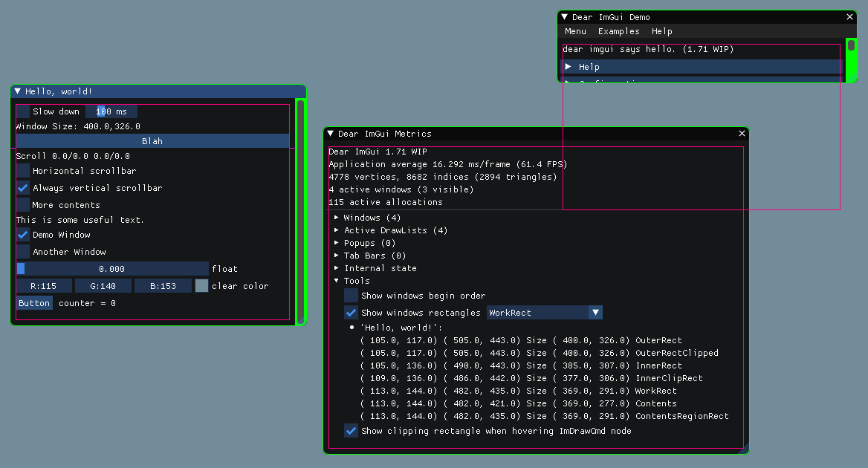The height and width of the screenshot is (468, 868).
Task: Disable Show windows rectangles
Action: (351, 312)
